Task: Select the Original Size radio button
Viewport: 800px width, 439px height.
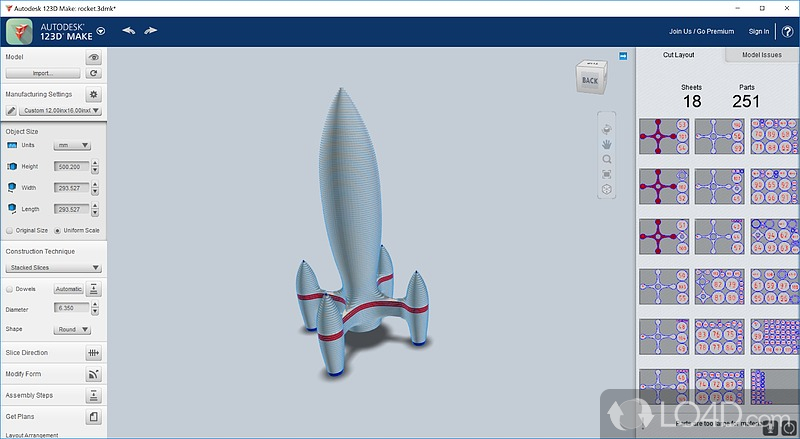Action: tap(9, 231)
